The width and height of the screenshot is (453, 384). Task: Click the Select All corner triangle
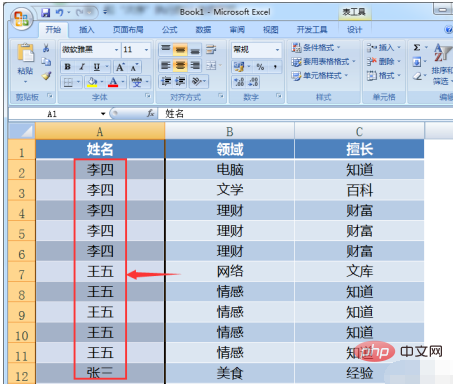(22, 131)
